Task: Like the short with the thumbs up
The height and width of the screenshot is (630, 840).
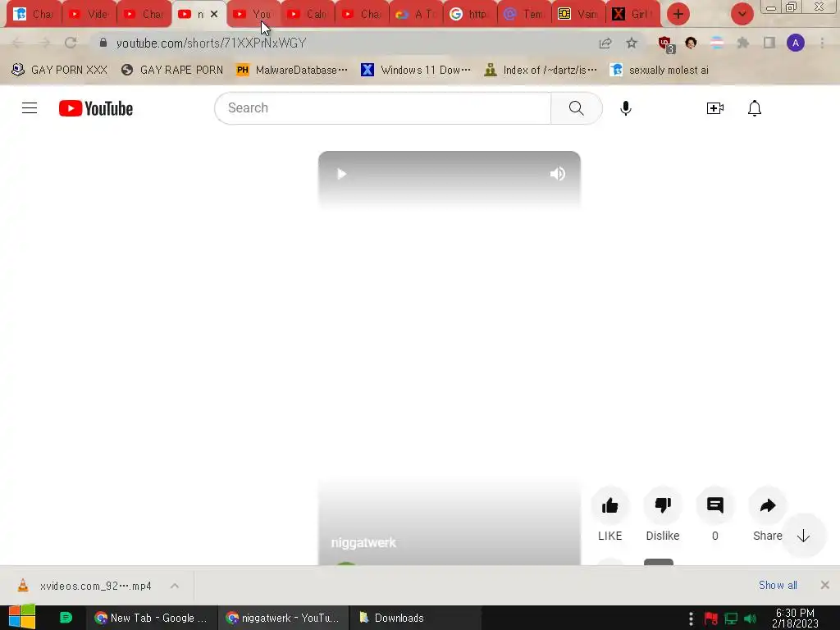Action: pyautogui.click(x=609, y=505)
